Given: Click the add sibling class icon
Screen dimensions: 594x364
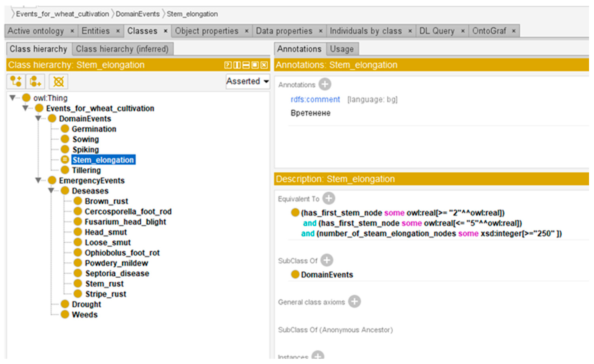Looking at the screenshot, I should [x=35, y=81].
